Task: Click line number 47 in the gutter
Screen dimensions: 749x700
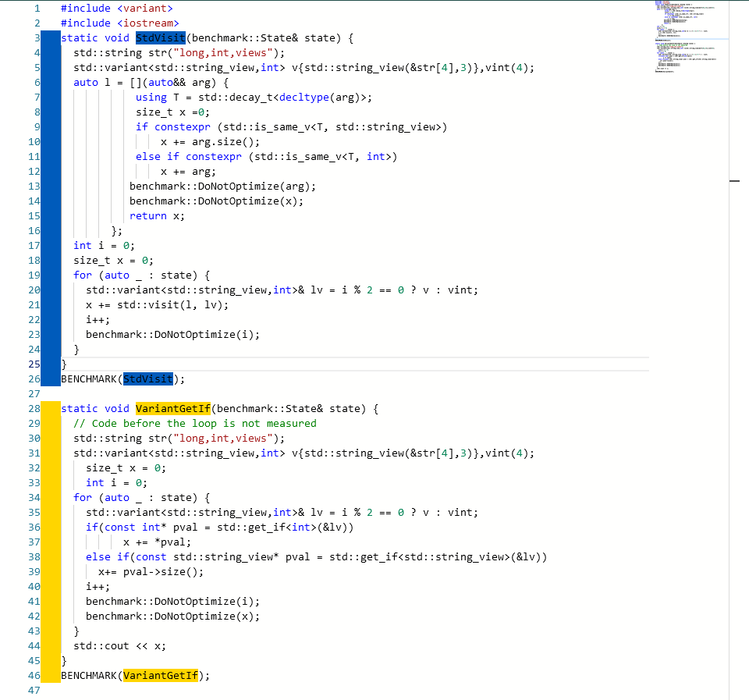Action: [34, 690]
